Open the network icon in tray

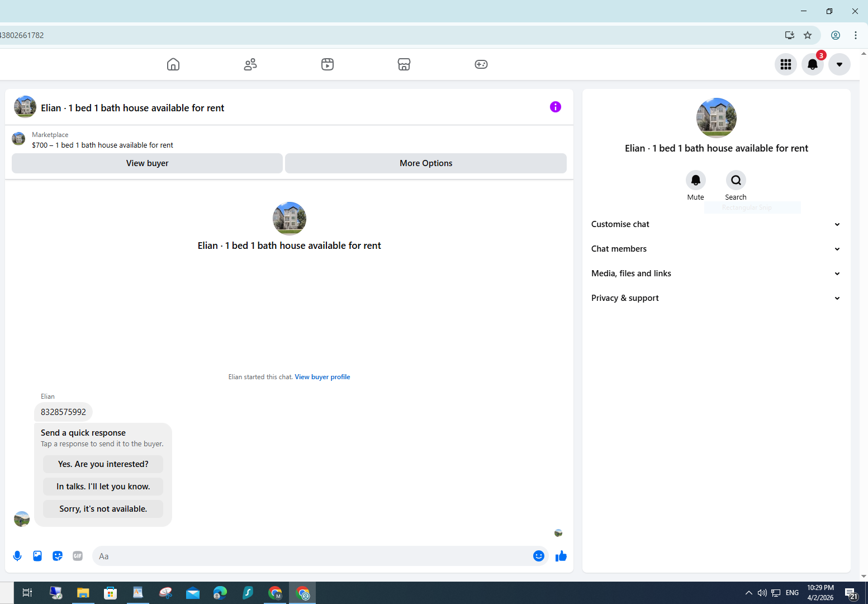[x=776, y=593]
